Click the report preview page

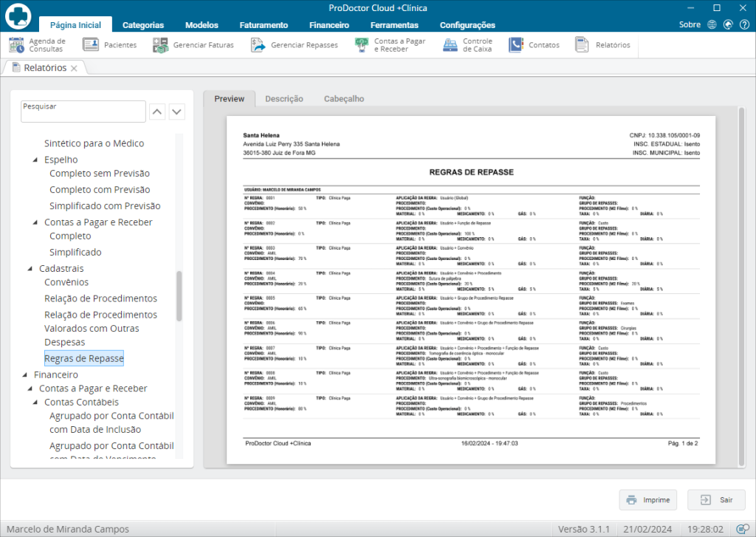tap(471, 290)
